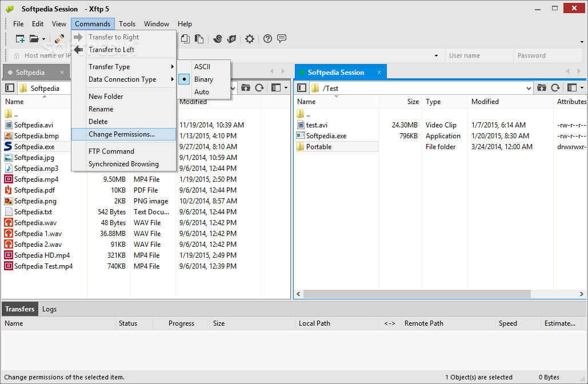Image resolution: width=588 pixels, height=384 pixels.
Task: Sort transfers by Status column
Action: click(134, 323)
